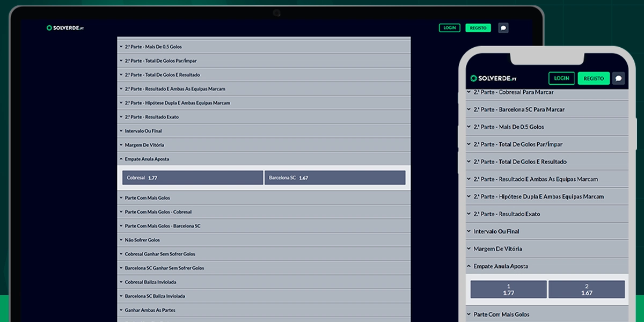This screenshot has width=644, height=322.
Task: Expand desktop Não Sofrer Golos market
Action: [142, 240]
